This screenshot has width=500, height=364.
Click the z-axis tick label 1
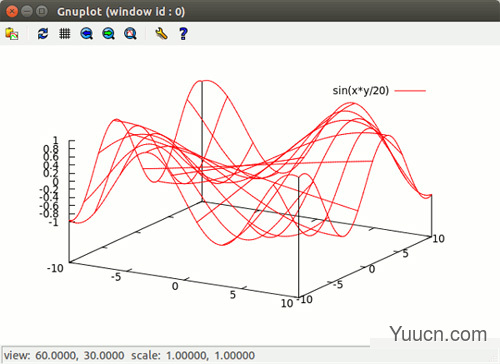pos(55,140)
